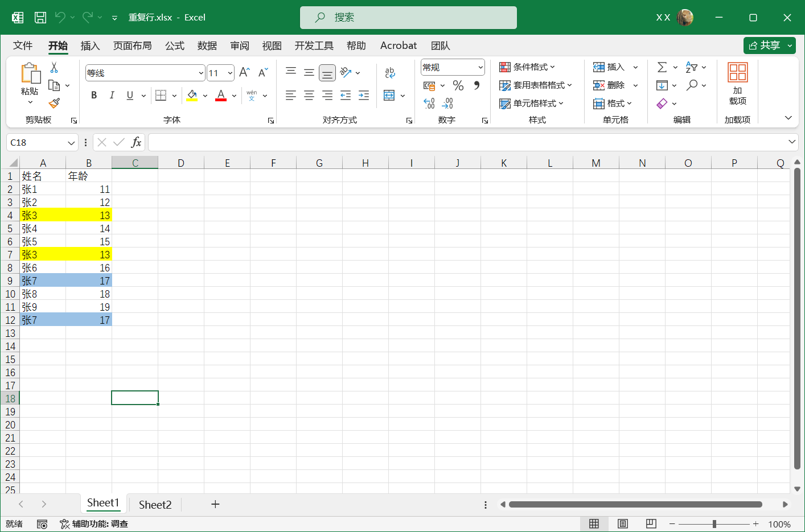
Task: Click the Save icon in title bar
Action: coord(40,18)
